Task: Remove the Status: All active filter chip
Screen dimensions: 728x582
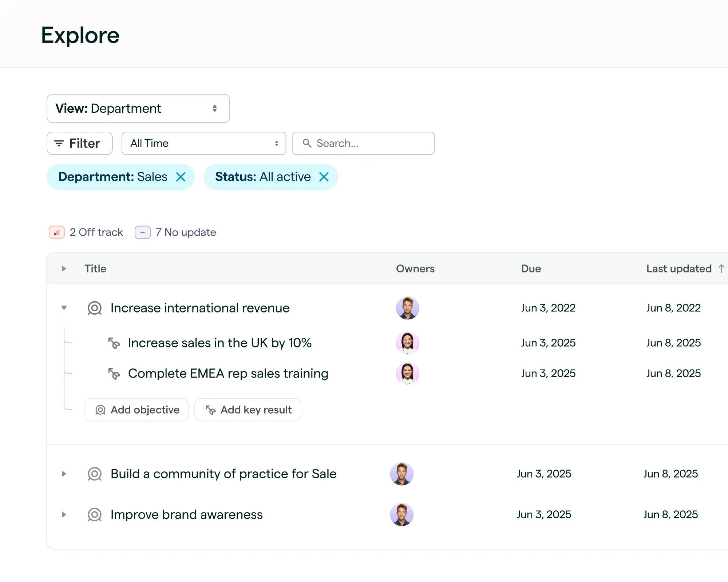Action: pos(324,177)
